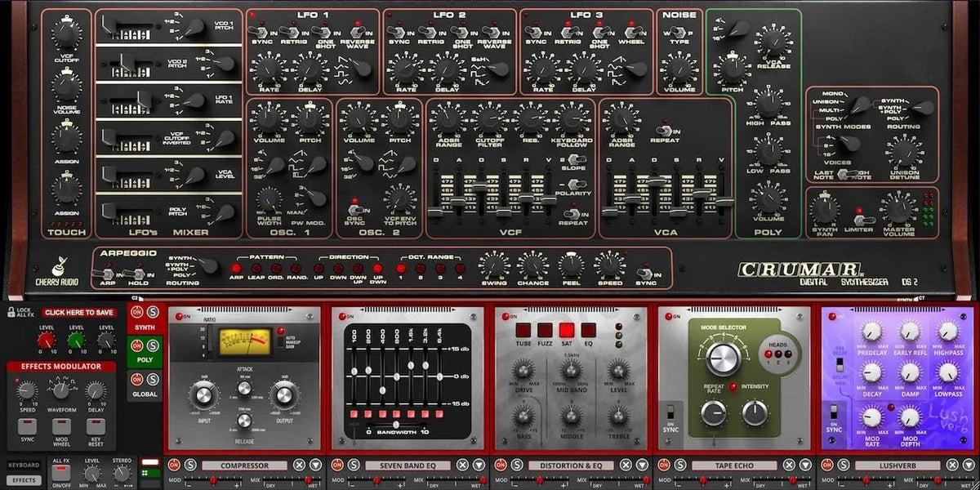Click the CLICK HERE TO SAVE button
Screen dimensions: 980x490
(79, 312)
